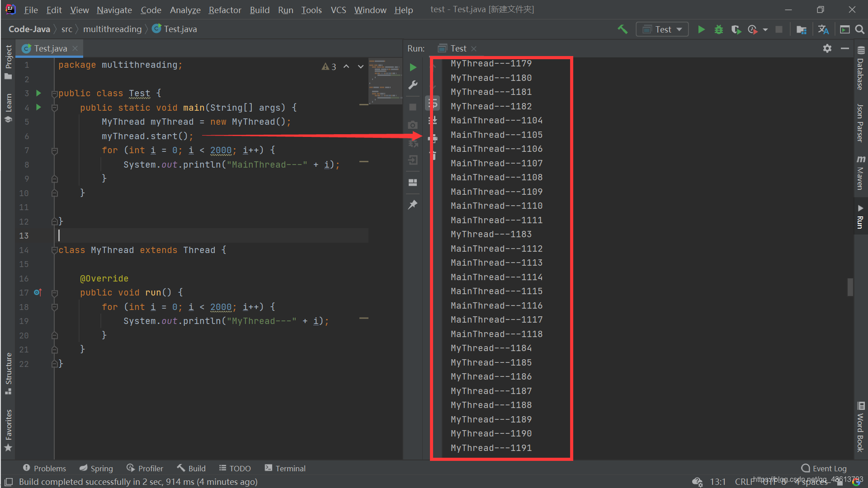Click the Translate icon in toolbar
868x488 pixels.
(x=823, y=29)
